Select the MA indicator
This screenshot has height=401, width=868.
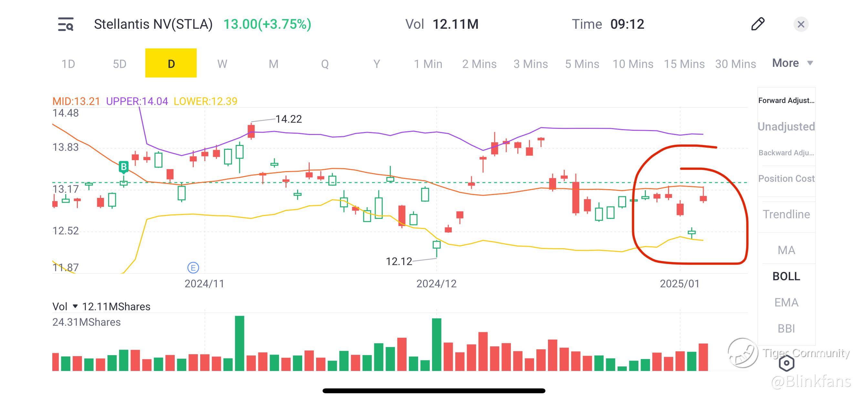point(786,250)
